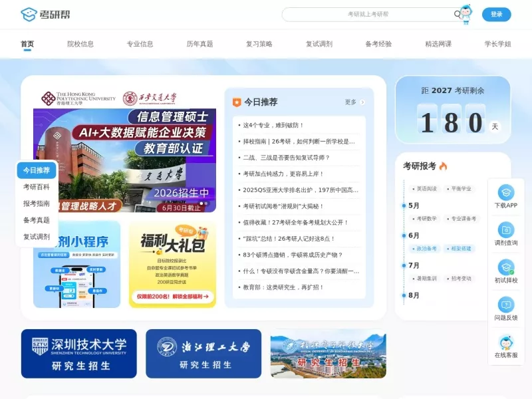
Task: Open article 值得收藏!27考研全年备考规划大公开!
Action: 295,223
